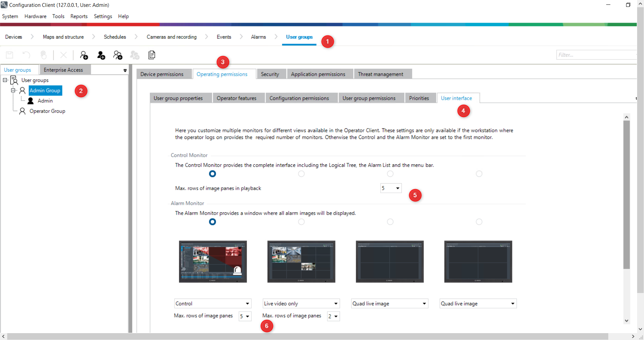Viewport: 644px width, 340px height.
Task: Click the add dual authorization group icon
Action: [x=118, y=55]
